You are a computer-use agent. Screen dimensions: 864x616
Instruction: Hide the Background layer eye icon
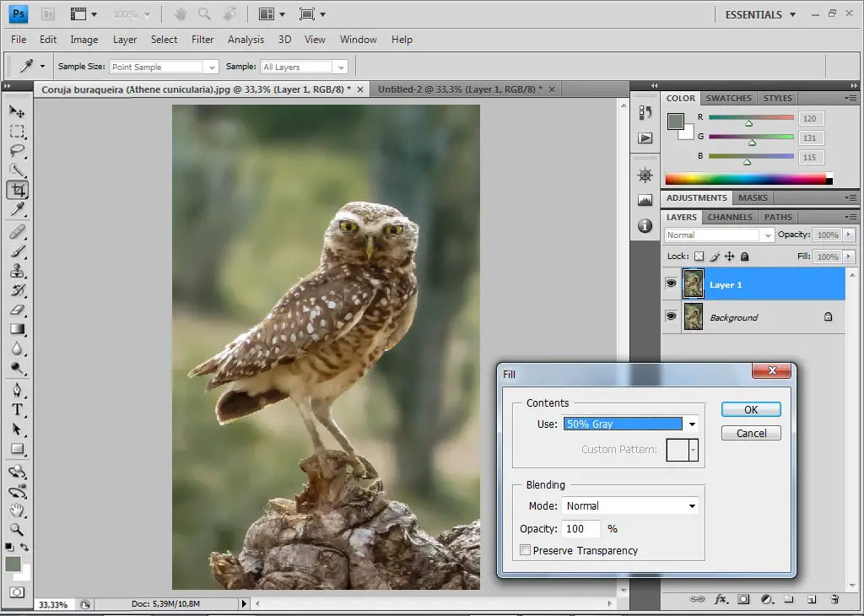pos(671,316)
